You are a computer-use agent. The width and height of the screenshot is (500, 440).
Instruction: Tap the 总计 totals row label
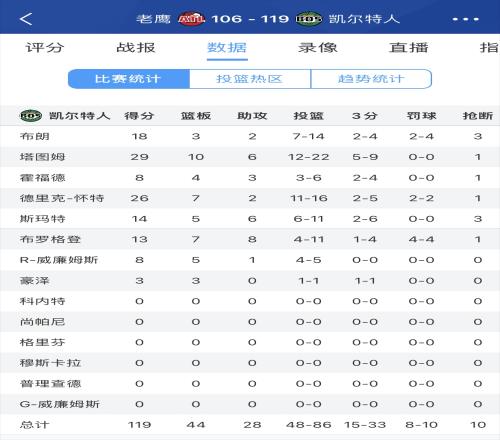35,425
